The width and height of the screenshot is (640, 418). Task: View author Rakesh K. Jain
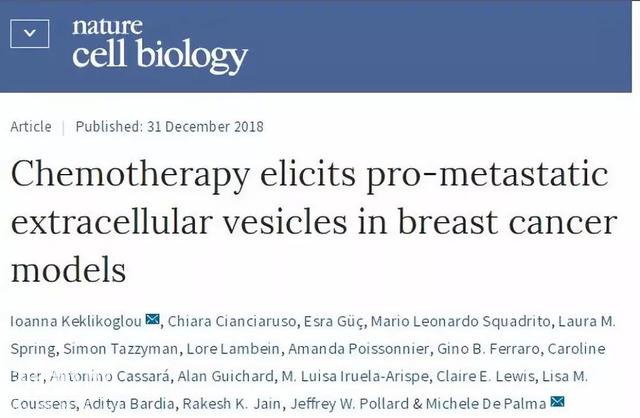[x=231, y=404]
